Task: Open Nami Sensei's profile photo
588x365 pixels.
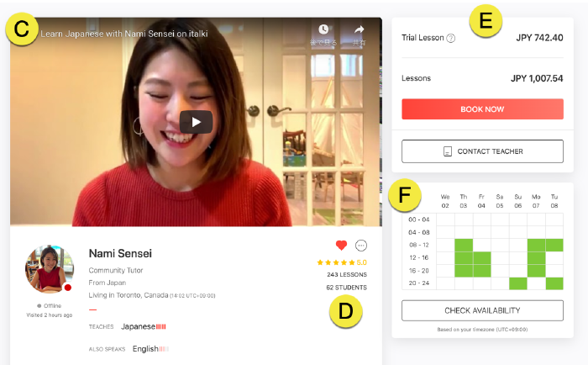Action: point(50,269)
